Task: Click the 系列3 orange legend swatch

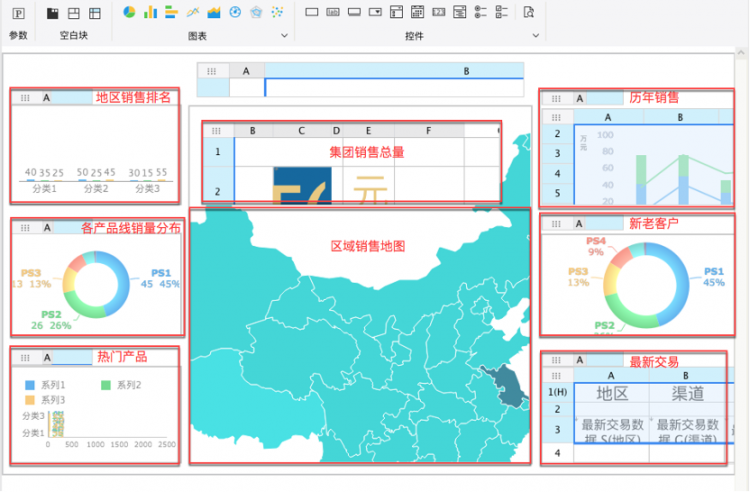Action: [x=30, y=400]
